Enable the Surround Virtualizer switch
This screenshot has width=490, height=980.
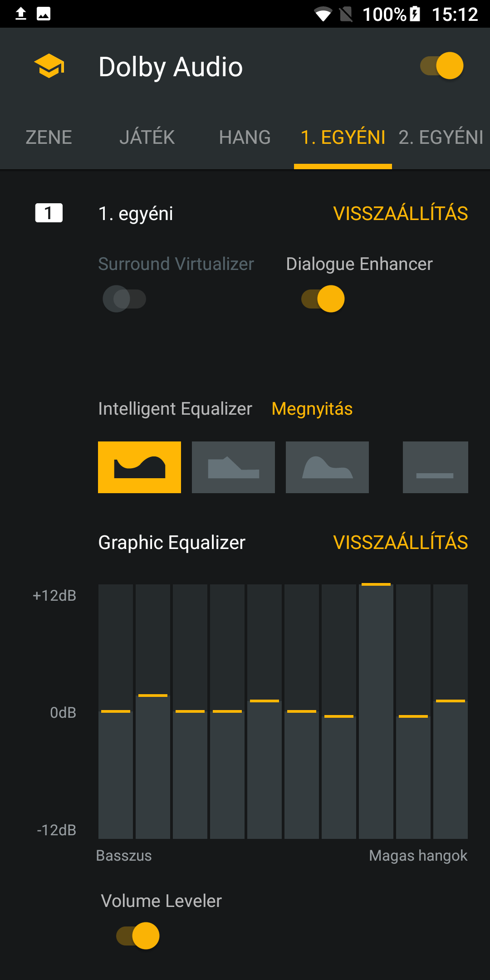124,299
